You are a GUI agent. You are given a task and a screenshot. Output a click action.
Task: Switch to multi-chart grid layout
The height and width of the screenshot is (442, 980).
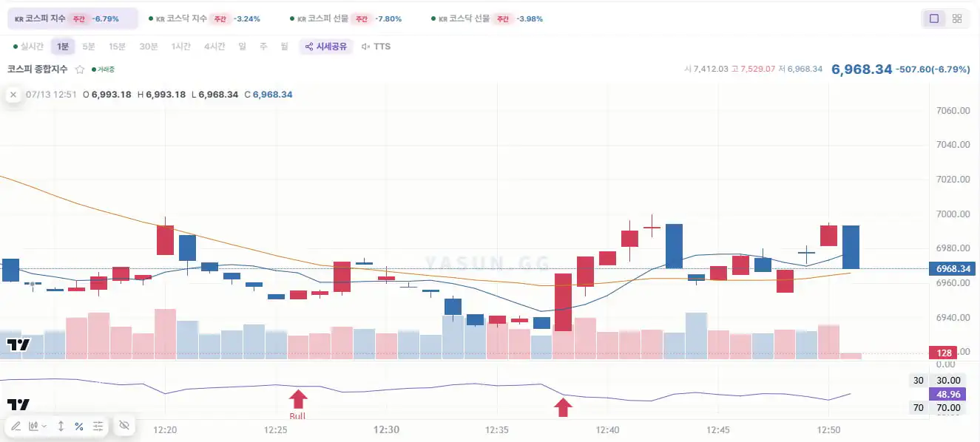(x=957, y=18)
